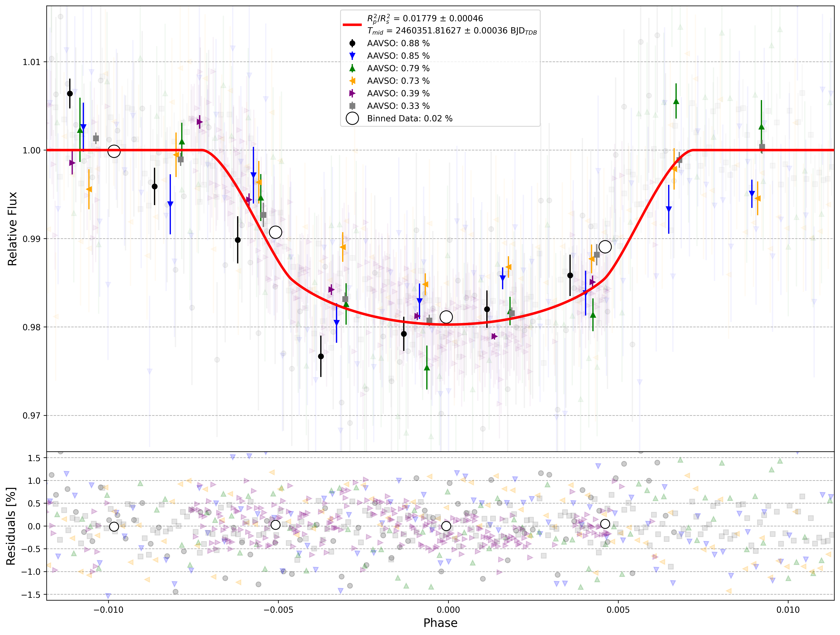Click the 0.5 tick on Residuals axis
The width and height of the screenshot is (840, 635).
[x=34, y=504]
